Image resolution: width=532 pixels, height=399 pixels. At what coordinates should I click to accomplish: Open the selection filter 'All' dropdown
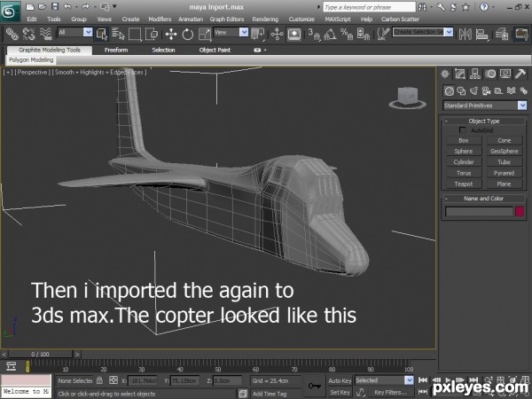(88, 32)
